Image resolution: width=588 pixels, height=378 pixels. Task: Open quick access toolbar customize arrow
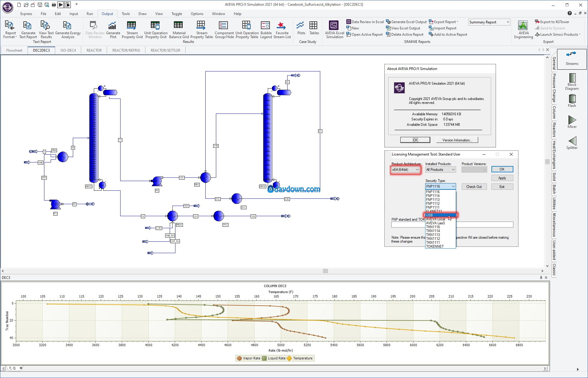click(76, 5)
